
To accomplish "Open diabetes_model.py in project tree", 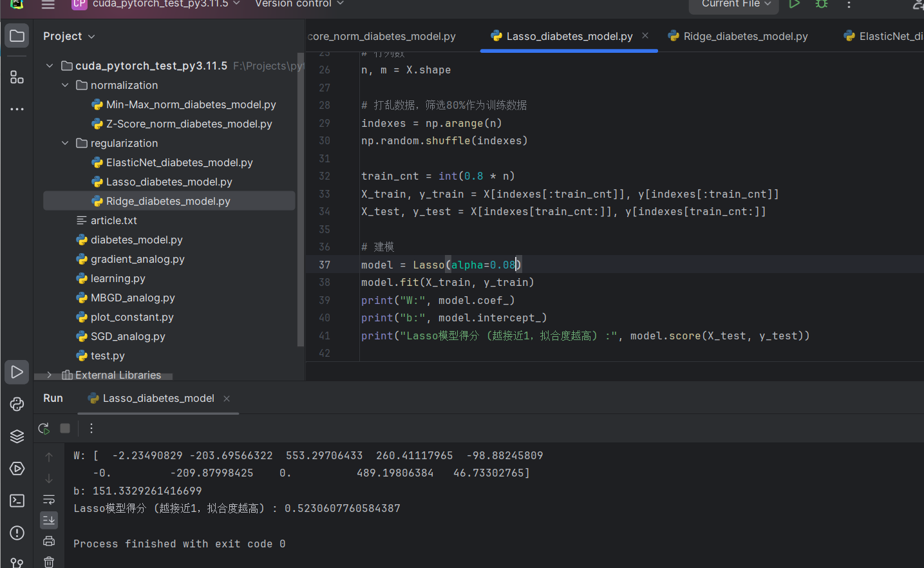I will [129, 240].
